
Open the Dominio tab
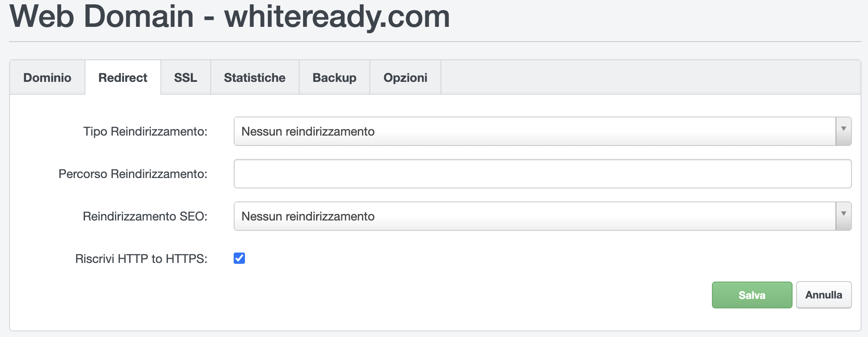(47, 78)
